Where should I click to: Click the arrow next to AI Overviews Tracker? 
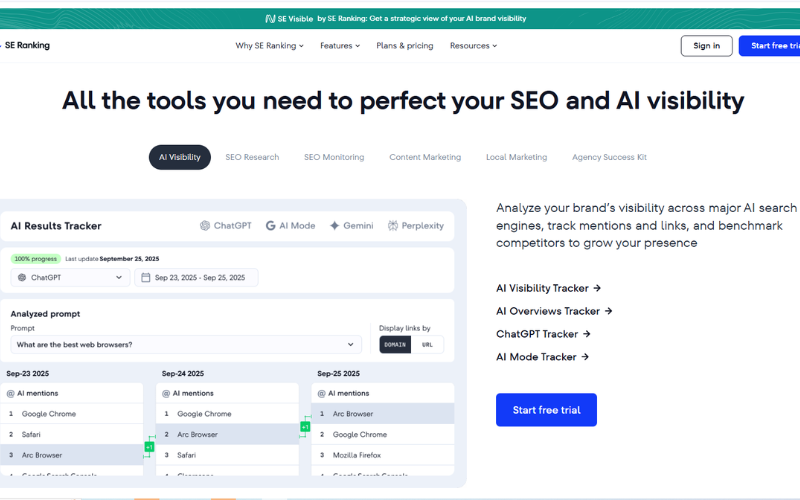[x=608, y=311]
